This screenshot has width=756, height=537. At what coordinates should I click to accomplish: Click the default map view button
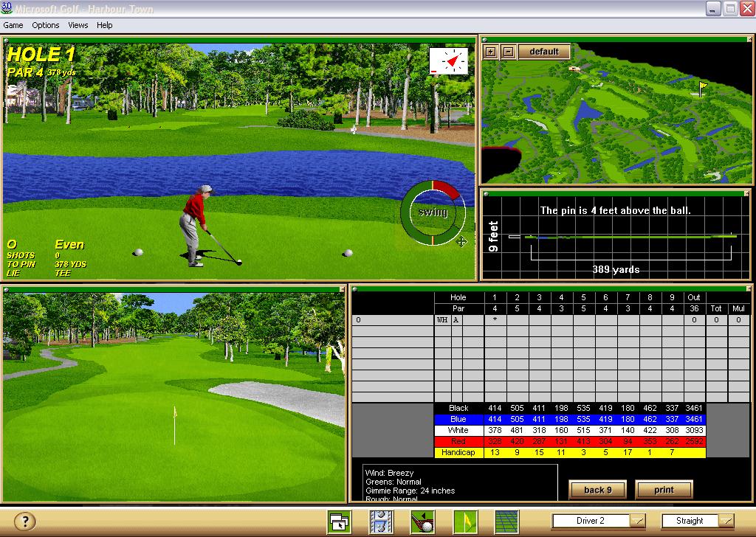(x=544, y=52)
